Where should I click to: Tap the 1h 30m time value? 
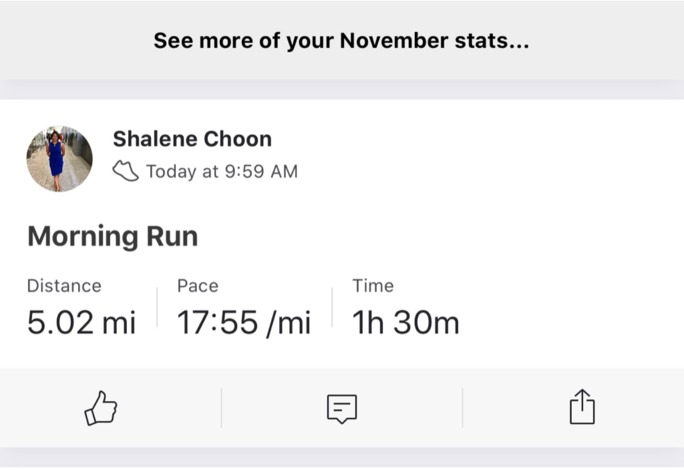pos(406,322)
